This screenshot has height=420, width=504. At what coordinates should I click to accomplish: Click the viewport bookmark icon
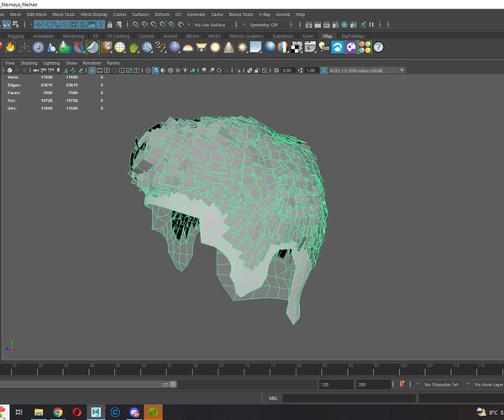pos(58,71)
